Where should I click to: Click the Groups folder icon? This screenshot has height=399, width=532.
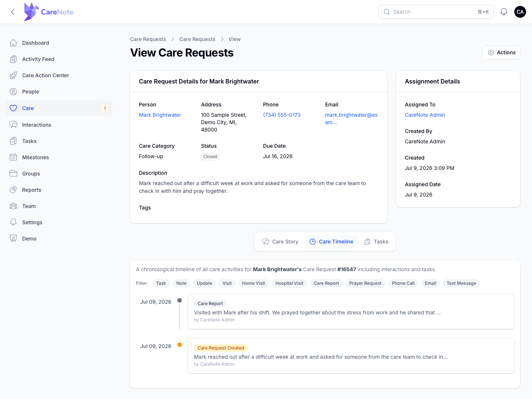point(13,174)
